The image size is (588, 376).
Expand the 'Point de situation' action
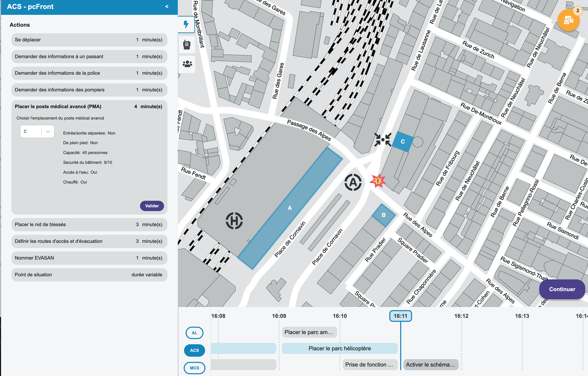click(89, 275)
